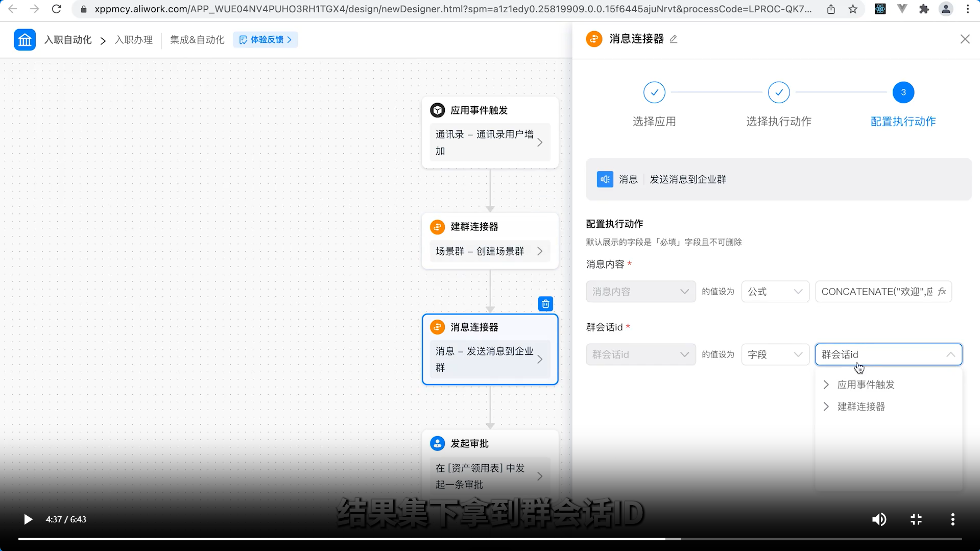980x551 pixels.
Task: Click 发送消息到企业群 action label
Action: point(687,180)
